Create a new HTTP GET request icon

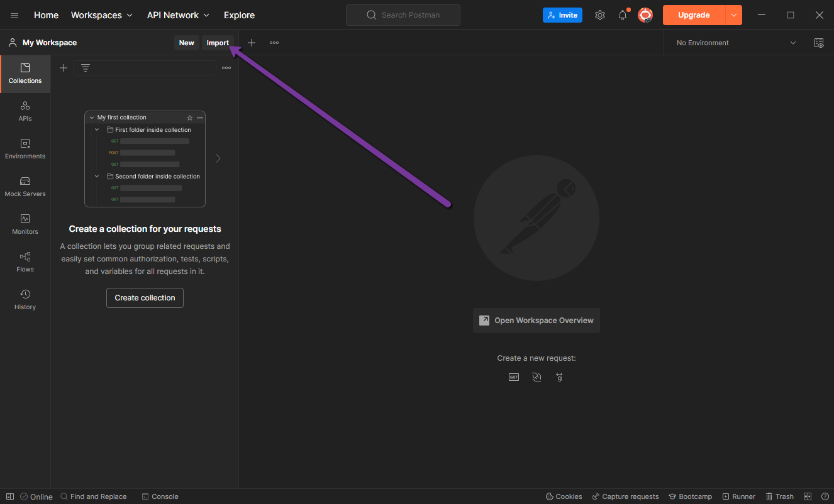tap(514, 377)
